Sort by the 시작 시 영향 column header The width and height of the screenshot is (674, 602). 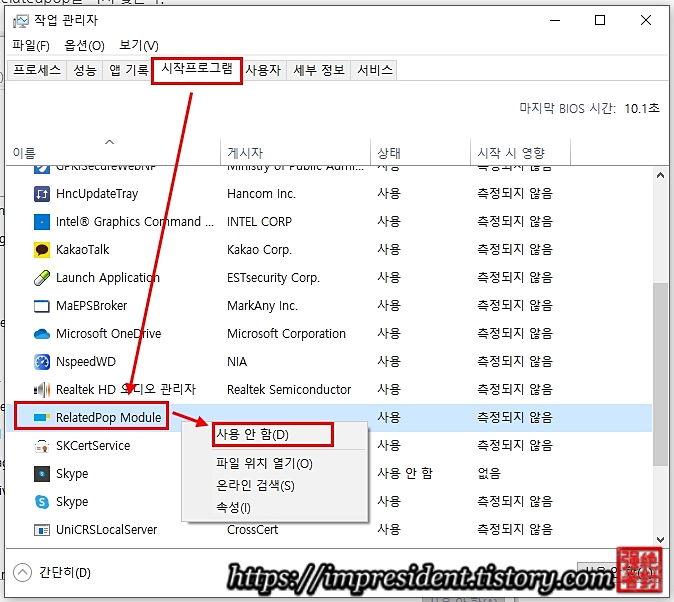(521, 152)
